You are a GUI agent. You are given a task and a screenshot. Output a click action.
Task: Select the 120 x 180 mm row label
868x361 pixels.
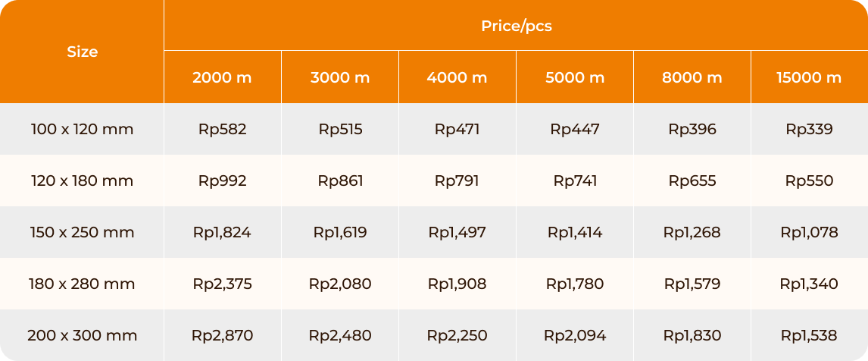[82, 180]
